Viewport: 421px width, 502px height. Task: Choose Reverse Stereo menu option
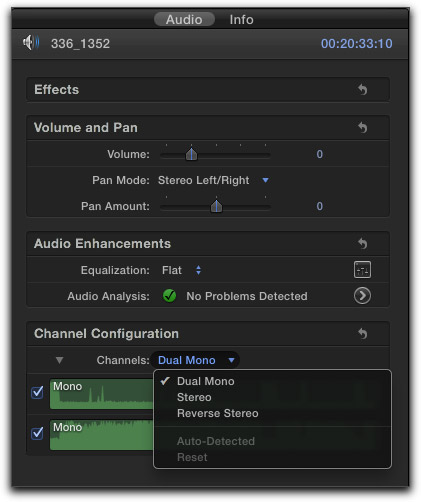click(218, 413)
